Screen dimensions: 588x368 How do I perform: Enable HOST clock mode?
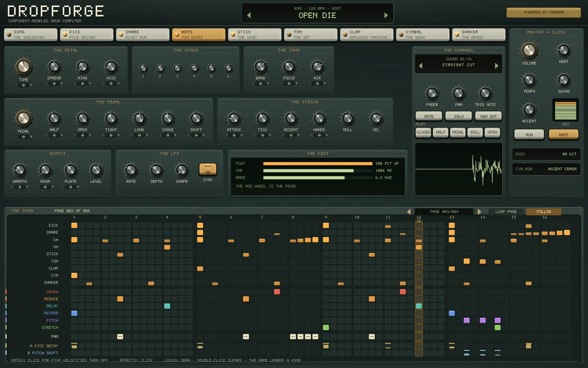564,135
